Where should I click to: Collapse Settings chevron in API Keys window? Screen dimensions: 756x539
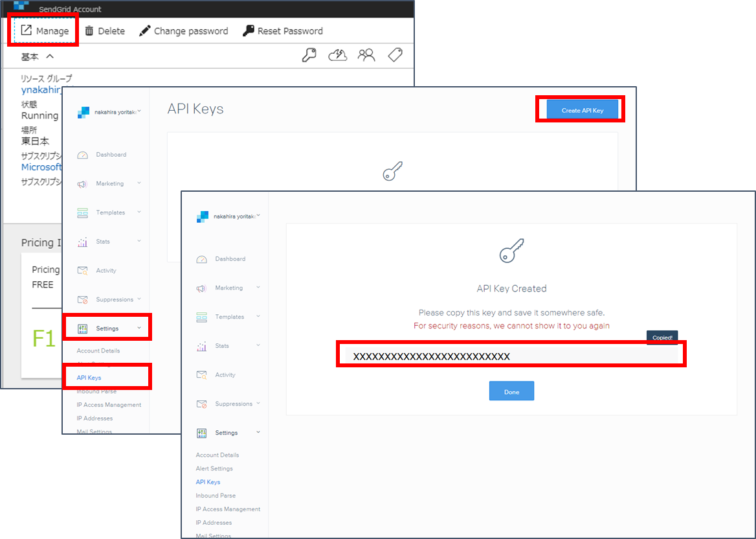coord(139,328)
